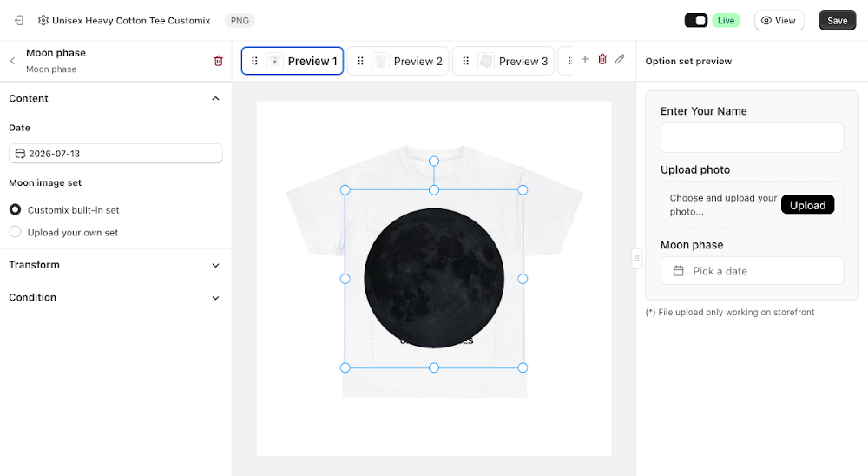Click the bottom-center resize handle of selection
Viewport: 868px width, 476px height.
click(x=434, y=367)
